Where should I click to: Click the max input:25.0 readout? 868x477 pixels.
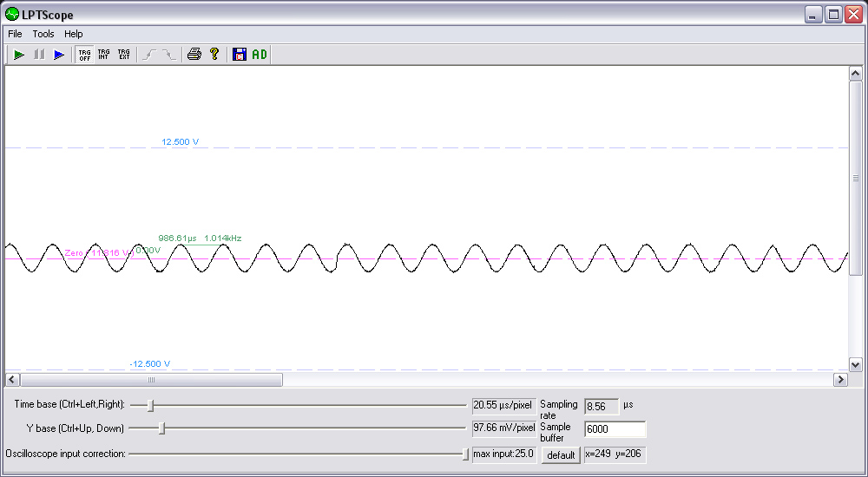click(503, 454)
